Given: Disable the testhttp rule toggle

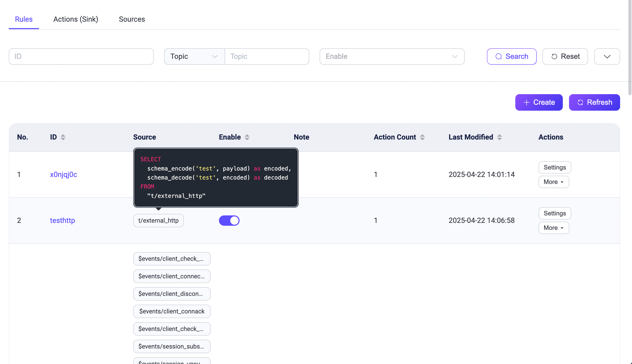Looking at the screenshot, I should click(x=229, y=221).
